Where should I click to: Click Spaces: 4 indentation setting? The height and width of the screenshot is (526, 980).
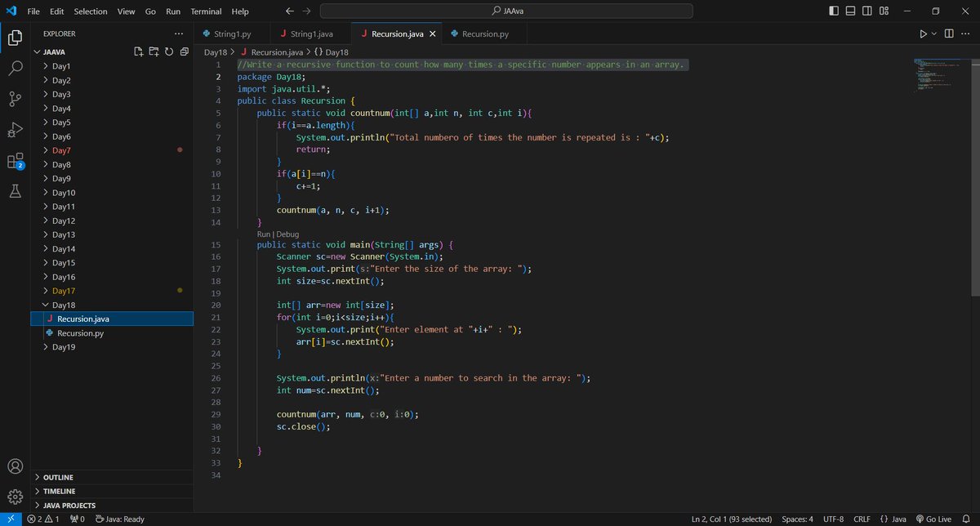pos(797,519)
